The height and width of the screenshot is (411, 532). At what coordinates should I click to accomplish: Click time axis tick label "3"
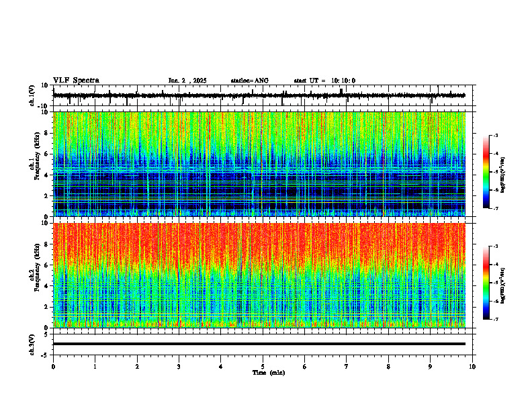coord(179,367)
